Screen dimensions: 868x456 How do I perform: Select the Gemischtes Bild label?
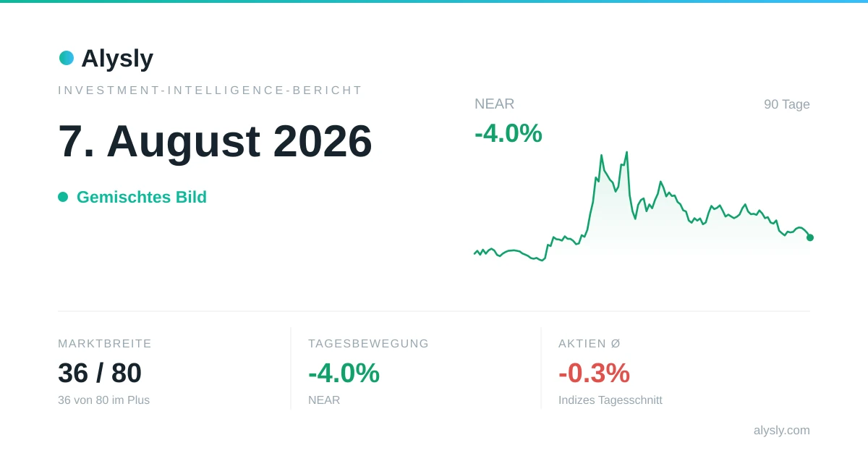click(x=142, y=197)
